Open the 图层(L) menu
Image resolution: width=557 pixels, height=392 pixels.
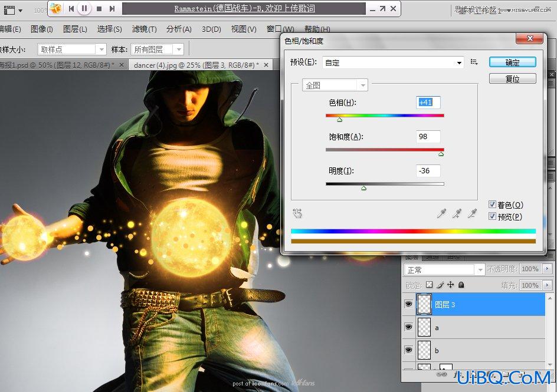tap(75, 29)
